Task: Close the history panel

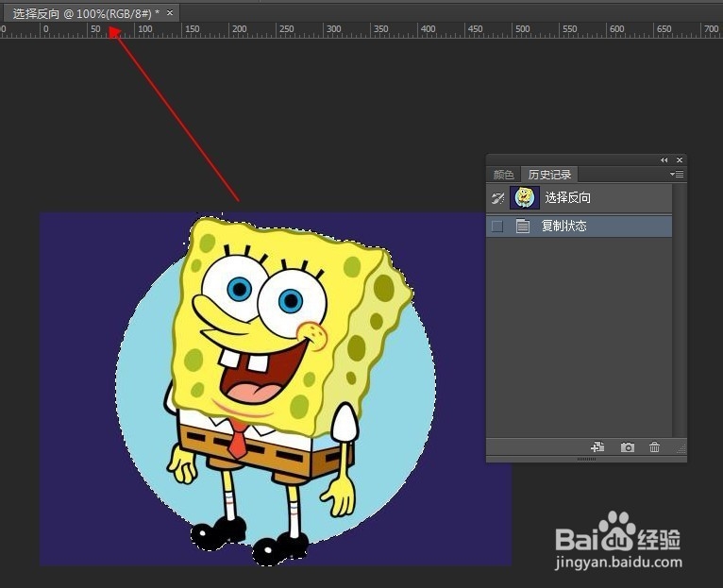Action: tap(680, 160)
